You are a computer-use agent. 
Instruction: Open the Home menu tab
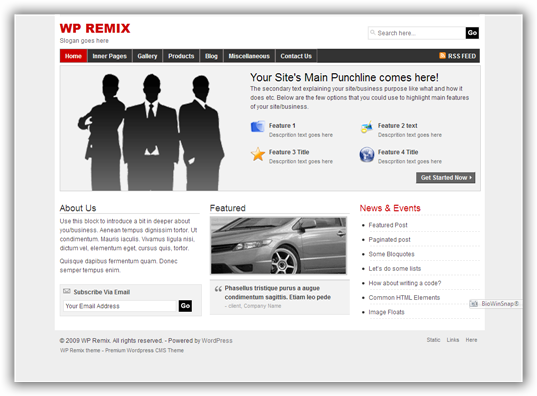(x=73, y=56)
